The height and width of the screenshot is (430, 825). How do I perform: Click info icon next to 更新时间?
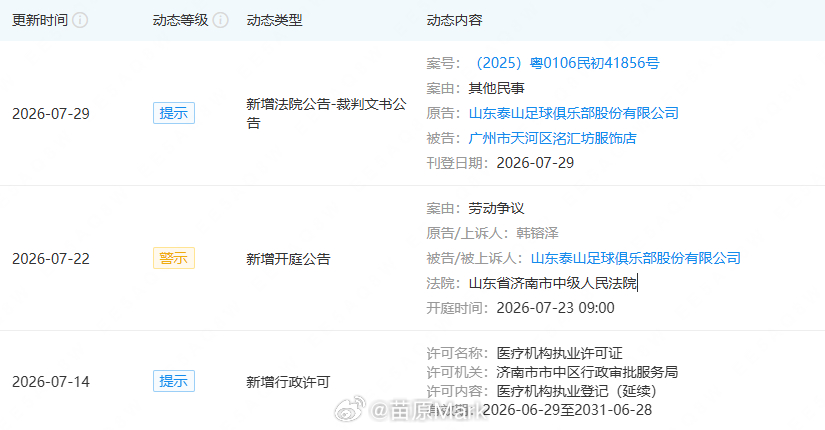pos(80,21)
